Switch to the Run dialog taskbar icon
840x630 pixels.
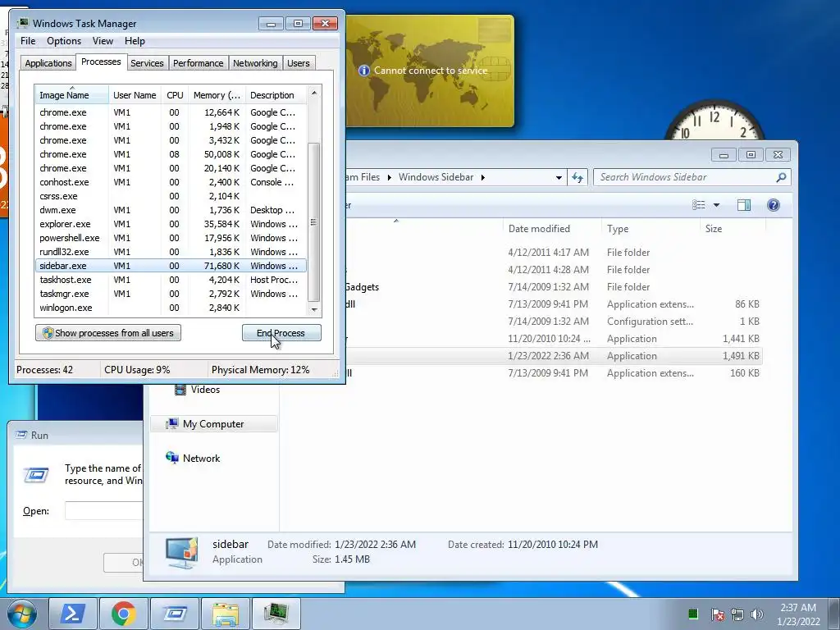click(x=175, y=614)
